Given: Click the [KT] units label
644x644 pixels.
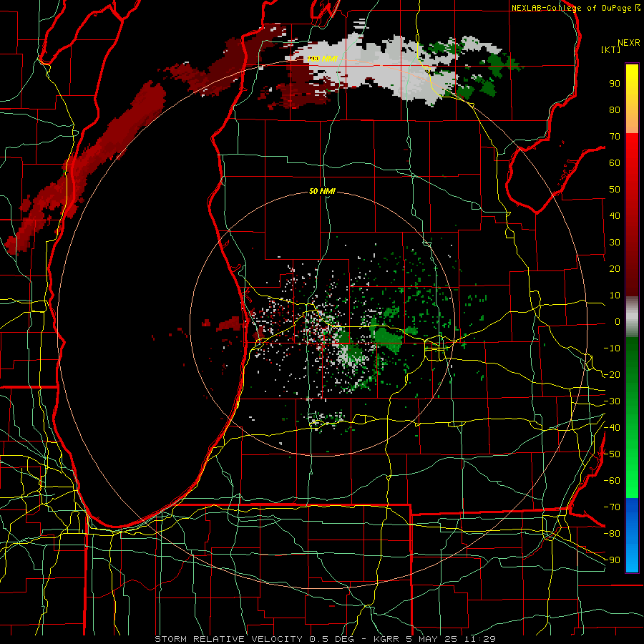Looking at the screenshot, I should [611, 49].
